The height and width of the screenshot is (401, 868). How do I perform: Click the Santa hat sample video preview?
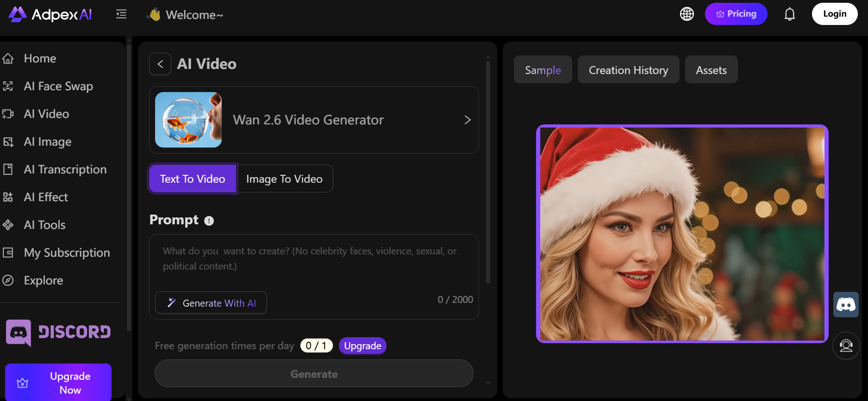point(682,234)
